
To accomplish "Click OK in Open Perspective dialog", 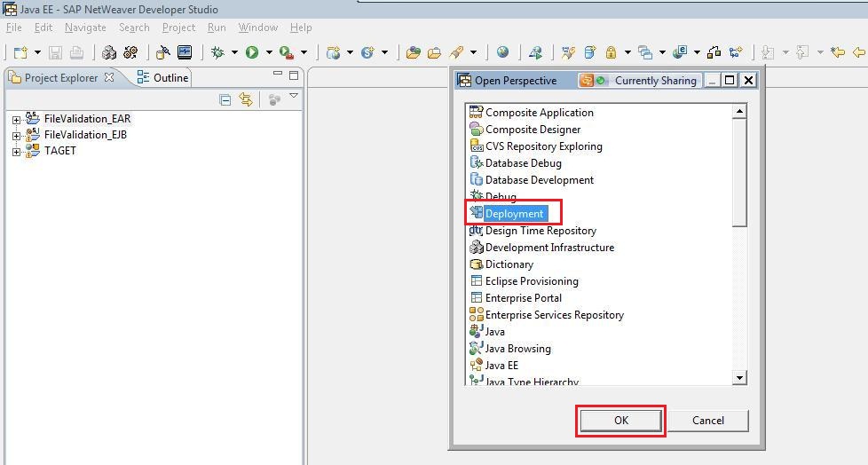I will click(620, 420).
